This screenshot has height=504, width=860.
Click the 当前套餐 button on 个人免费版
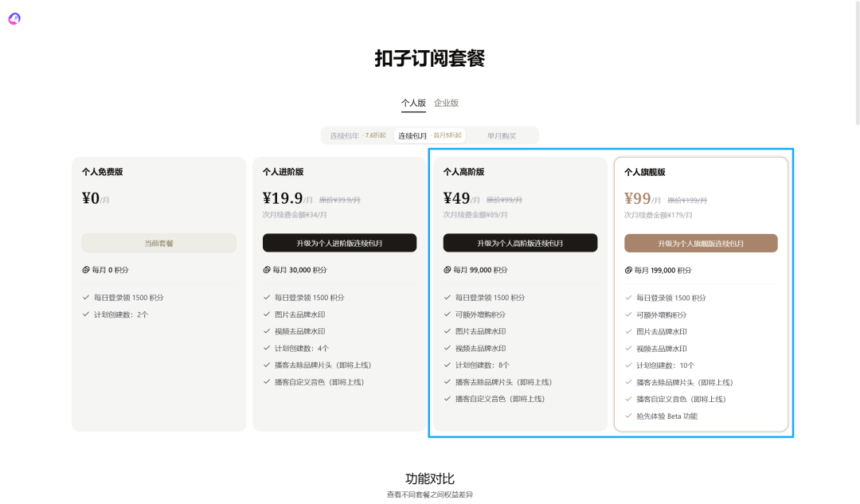pyautogui.click(x=158, y=243)
